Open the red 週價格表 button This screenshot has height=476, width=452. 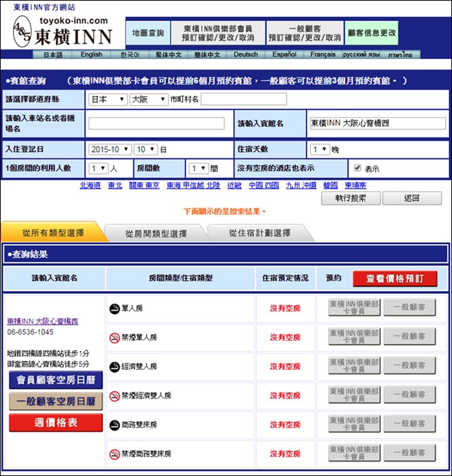[x=56, y=422]
